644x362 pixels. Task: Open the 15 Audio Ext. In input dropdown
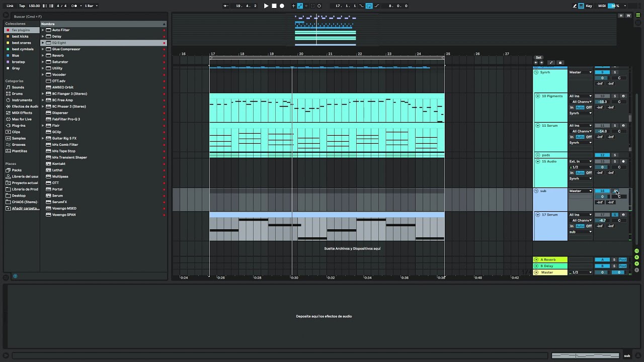(580, 161)
